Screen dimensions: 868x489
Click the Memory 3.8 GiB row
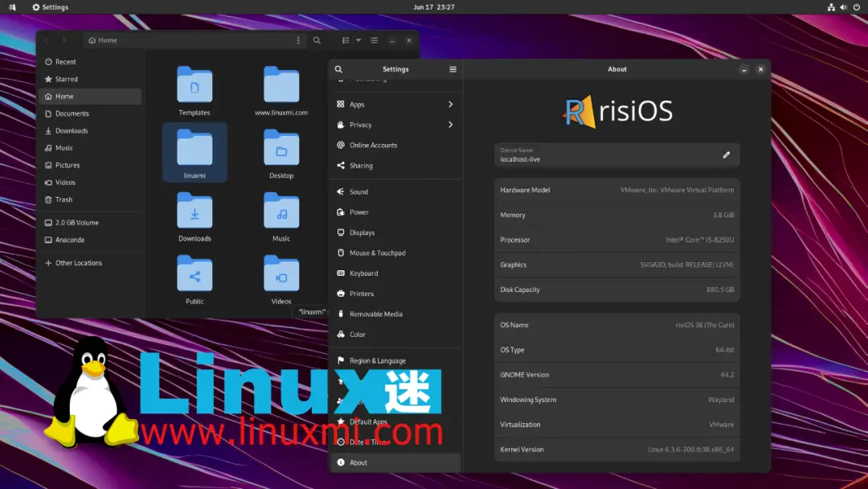tap(616, 215)
